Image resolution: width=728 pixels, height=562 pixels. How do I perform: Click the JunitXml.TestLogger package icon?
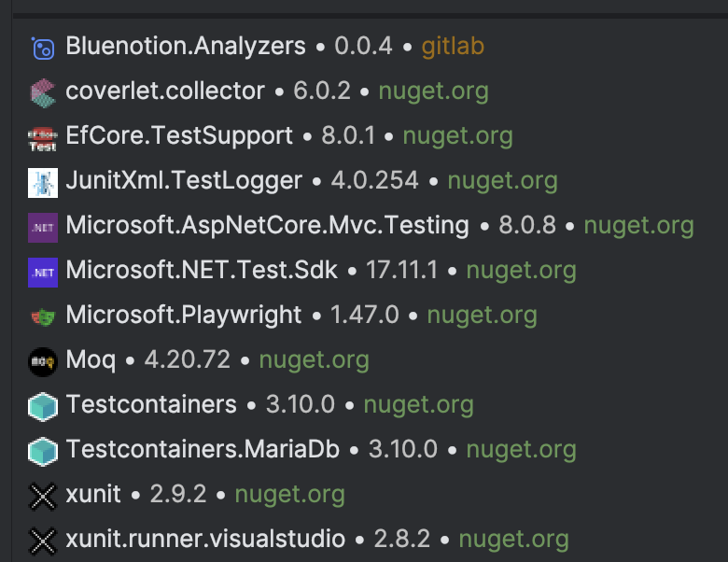(x=43, y=181)
